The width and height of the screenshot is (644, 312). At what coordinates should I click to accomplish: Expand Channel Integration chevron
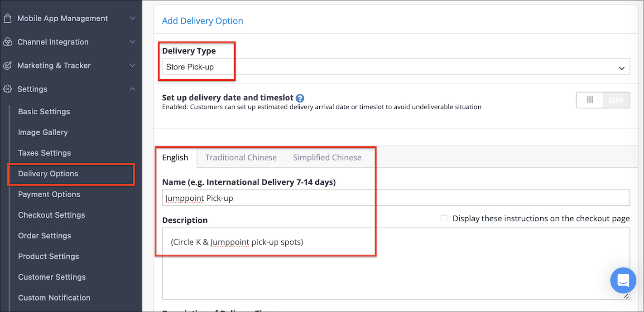132,42
